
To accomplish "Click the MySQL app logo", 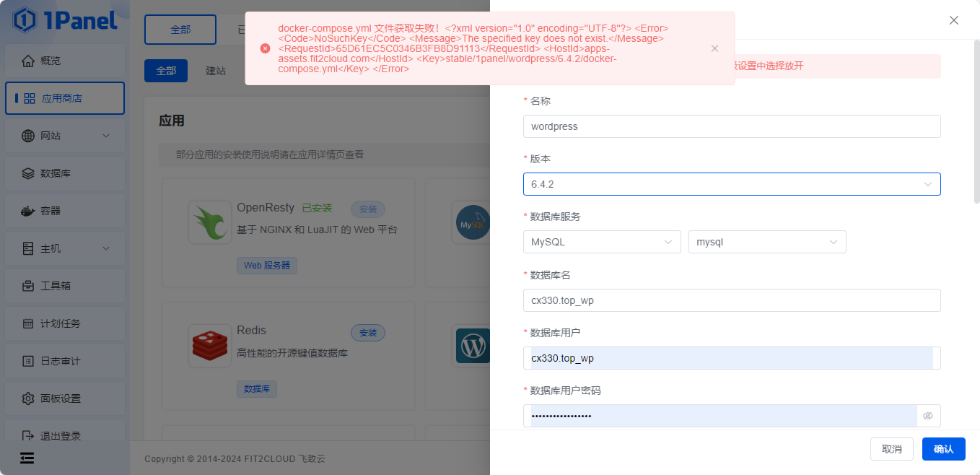I will 472,222.
